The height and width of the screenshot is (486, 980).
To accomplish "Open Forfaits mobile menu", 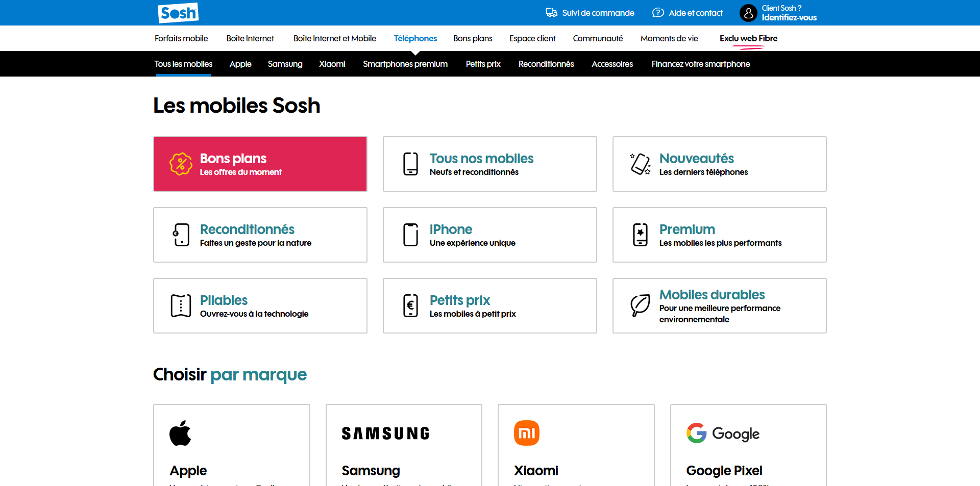I will (x=181, y=38).
